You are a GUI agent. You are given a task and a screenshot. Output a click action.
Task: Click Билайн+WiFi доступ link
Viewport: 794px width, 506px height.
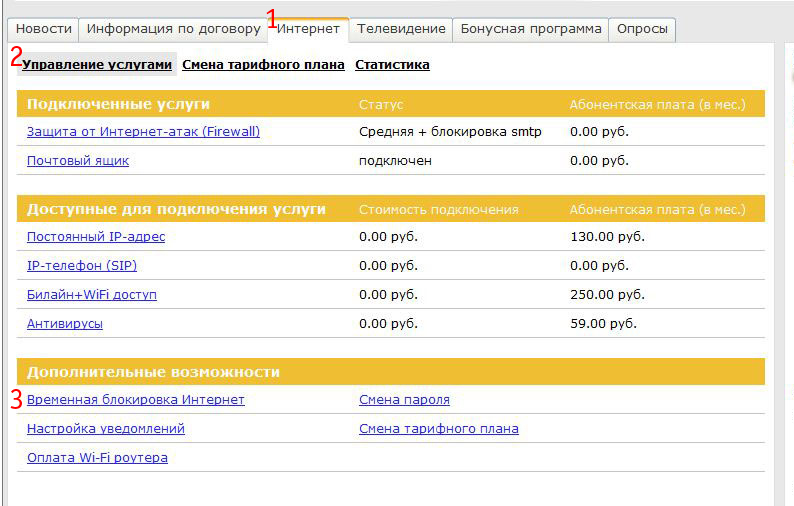coord(92,294)
